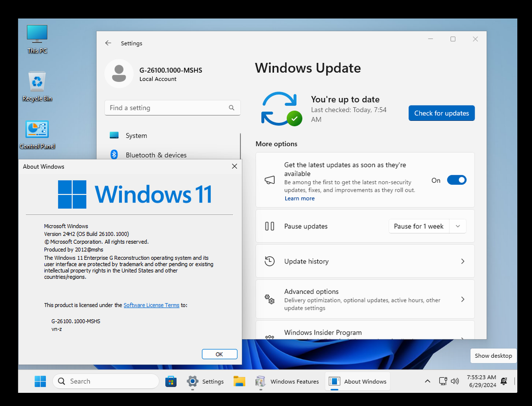Viewport: 532px width, 406px height.
Task: Click the G-26100.1000-MSHS account name
Action: pyautogui.click(x=171, y=70)
